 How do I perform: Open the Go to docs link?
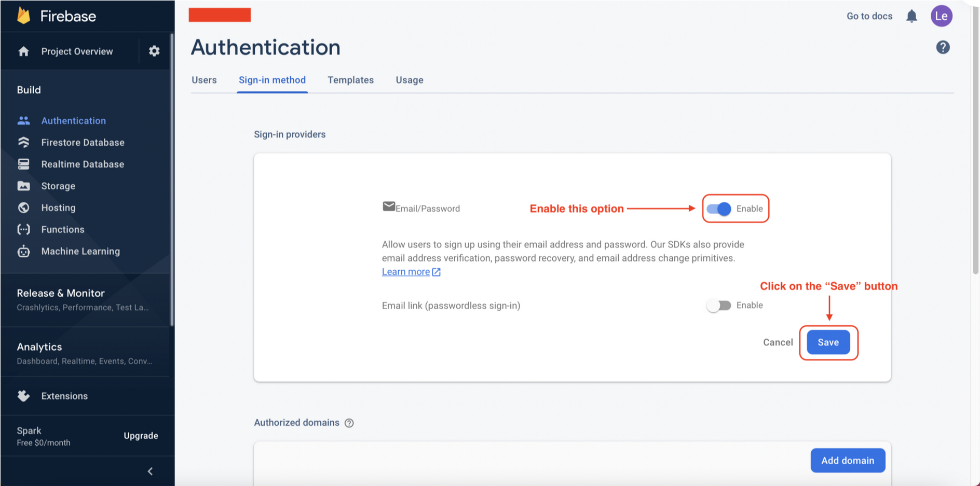(x=869, y=16)
